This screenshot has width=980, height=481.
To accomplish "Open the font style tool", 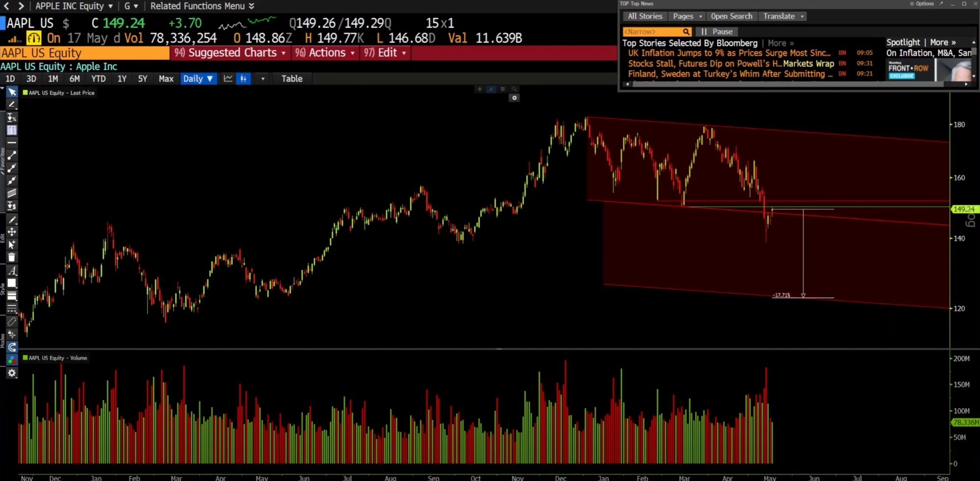I will tap(12, 271).
